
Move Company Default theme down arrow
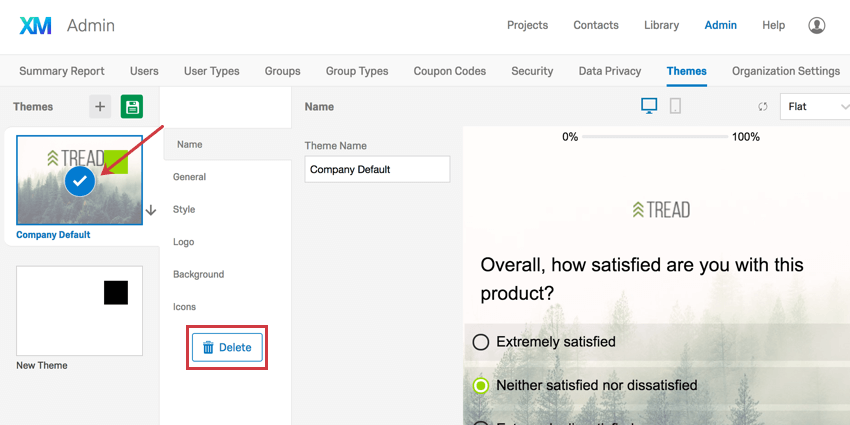[x=151, y=210]
